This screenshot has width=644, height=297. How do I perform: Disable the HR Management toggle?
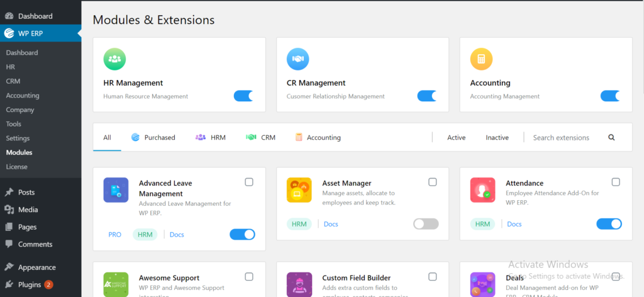[243, 96]
